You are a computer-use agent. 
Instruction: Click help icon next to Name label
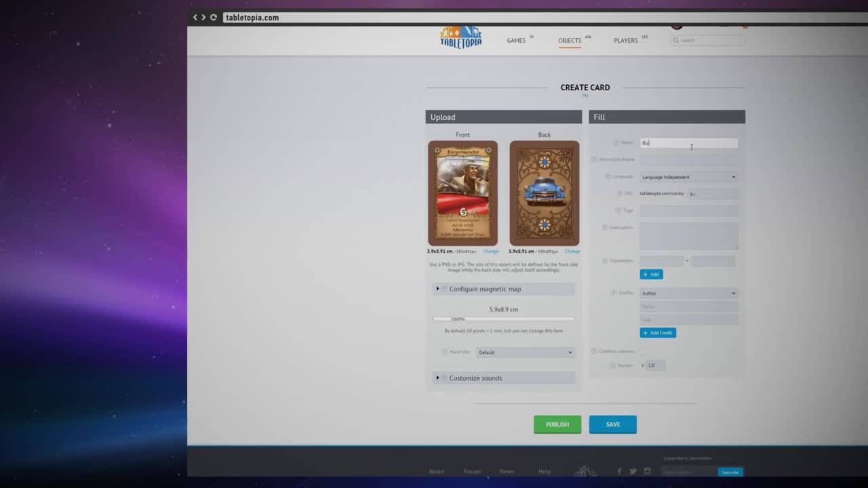point(616,142)
